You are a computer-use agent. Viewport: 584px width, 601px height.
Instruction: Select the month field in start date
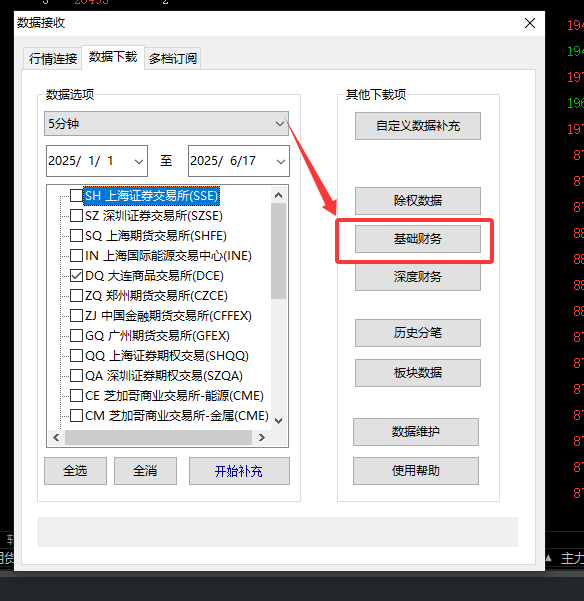(92, 161)
